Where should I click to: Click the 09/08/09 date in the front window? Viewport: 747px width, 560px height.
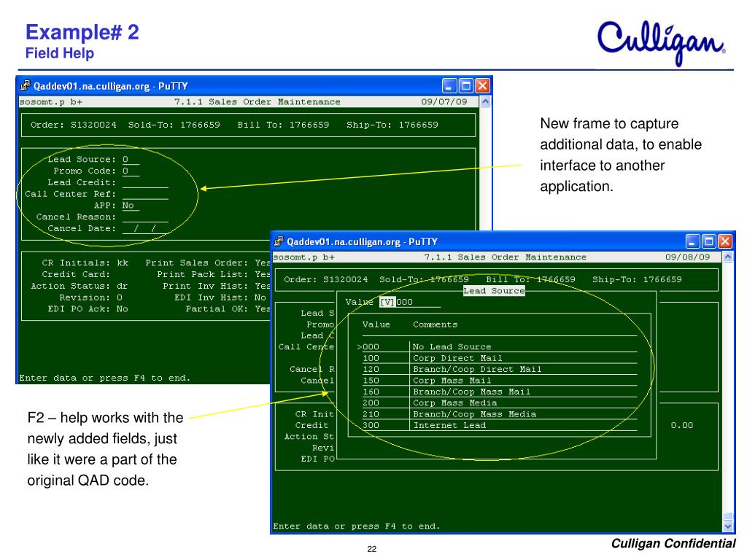click(x=687, y=257)
